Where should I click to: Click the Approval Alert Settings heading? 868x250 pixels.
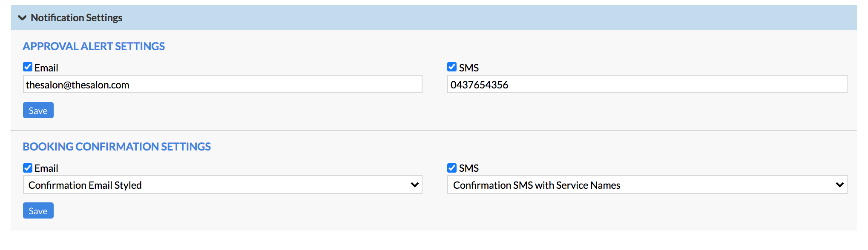tap(94, 46)
